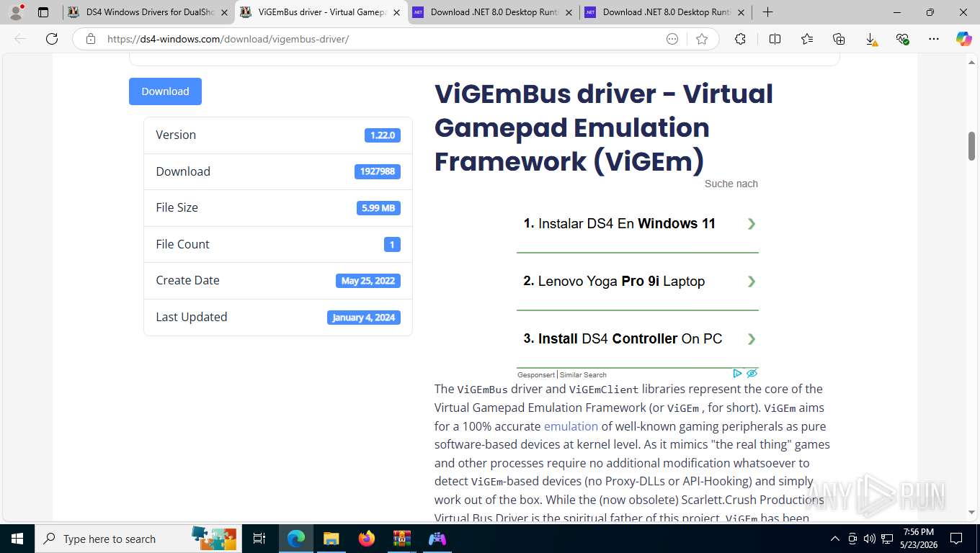Open Install DS4 Controller On PC result
The width and height of the screenshot is (980, 553).
(x=638, y=339)
